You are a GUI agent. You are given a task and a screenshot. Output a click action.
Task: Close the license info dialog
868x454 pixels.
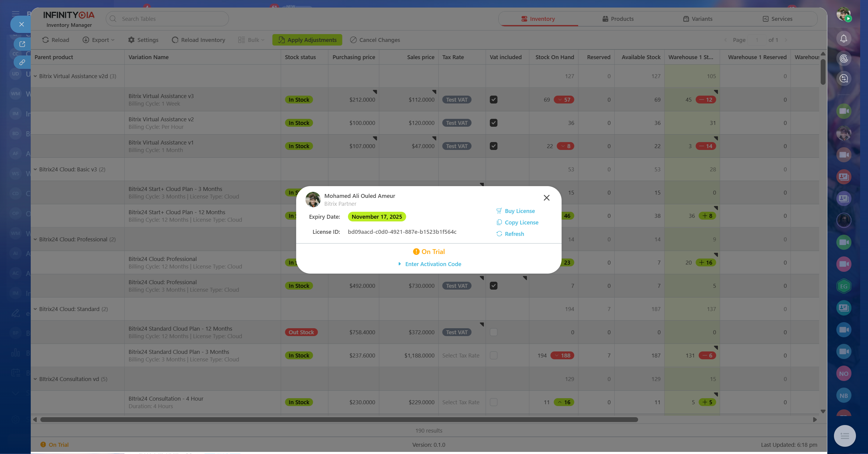[x=546, y=198]
